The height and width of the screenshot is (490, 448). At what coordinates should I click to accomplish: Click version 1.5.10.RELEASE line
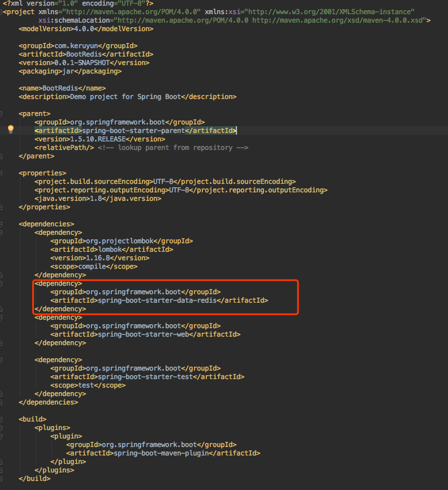pyautogui.click(x=100, y=139)
